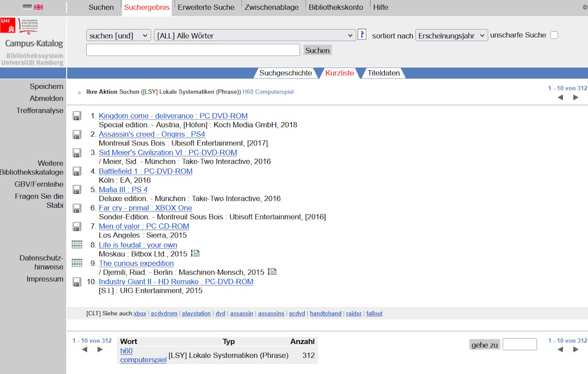
Task: Click the 'handtohand' related term link
Action: coord(325,314)
